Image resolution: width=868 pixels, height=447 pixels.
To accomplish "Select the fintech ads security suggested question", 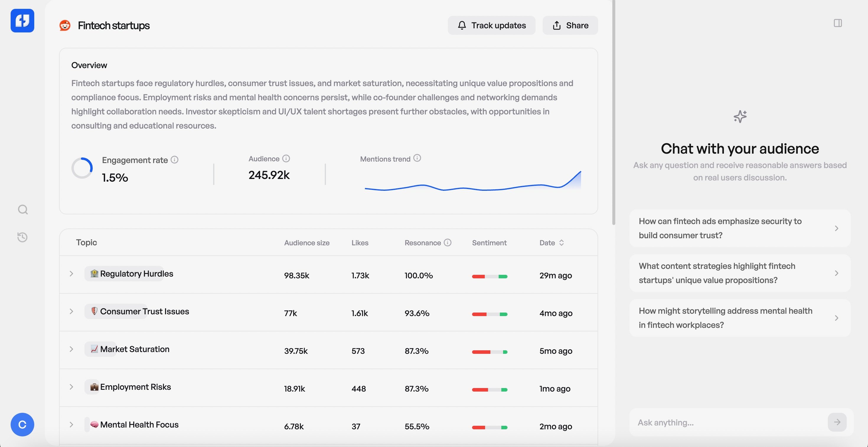I will (x=740, y=228).
